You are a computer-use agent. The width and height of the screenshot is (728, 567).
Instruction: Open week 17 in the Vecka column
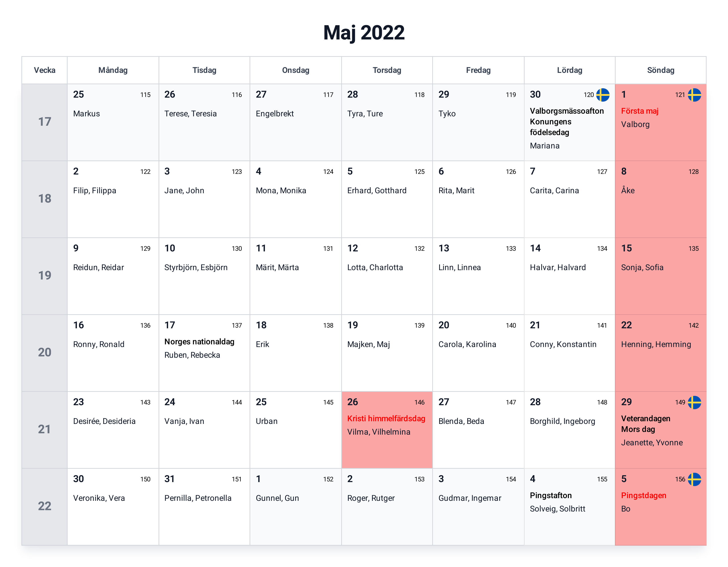click(45, 122)
